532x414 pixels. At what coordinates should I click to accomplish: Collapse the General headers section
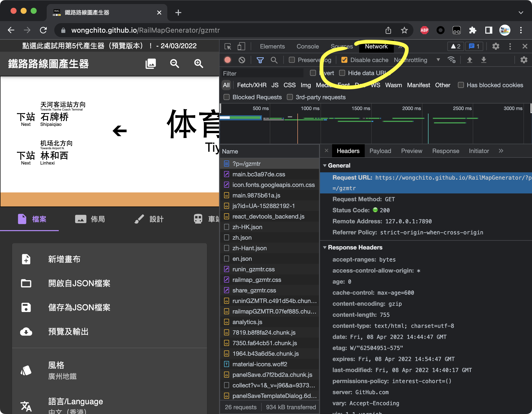click(325, 165)
